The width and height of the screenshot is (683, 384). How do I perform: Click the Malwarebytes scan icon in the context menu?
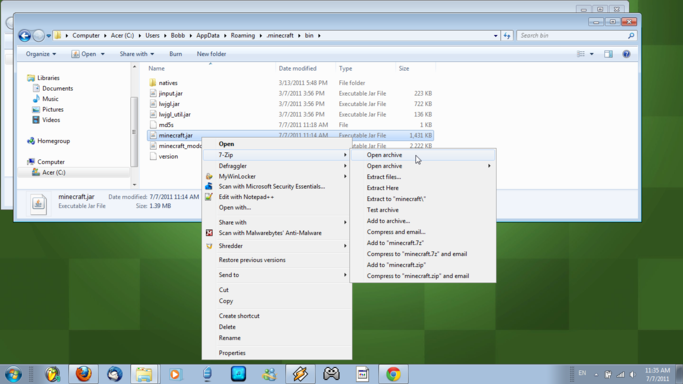(x=209, y=233)
